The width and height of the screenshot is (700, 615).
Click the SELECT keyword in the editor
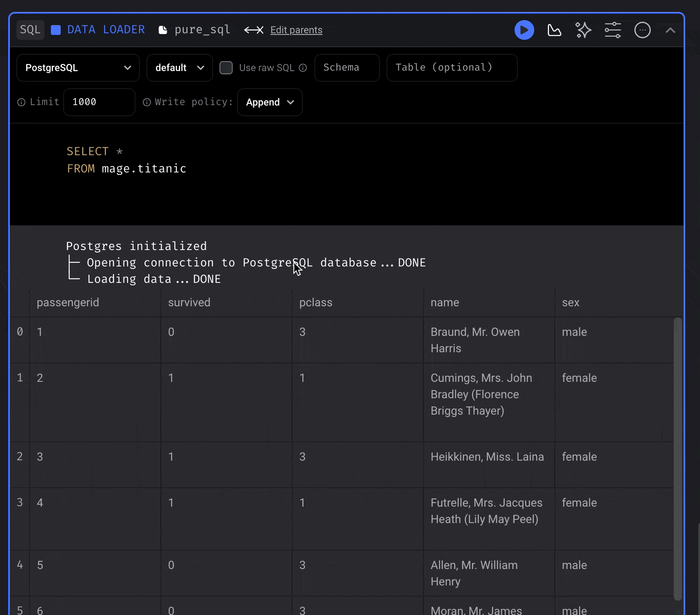coord(88,151)
